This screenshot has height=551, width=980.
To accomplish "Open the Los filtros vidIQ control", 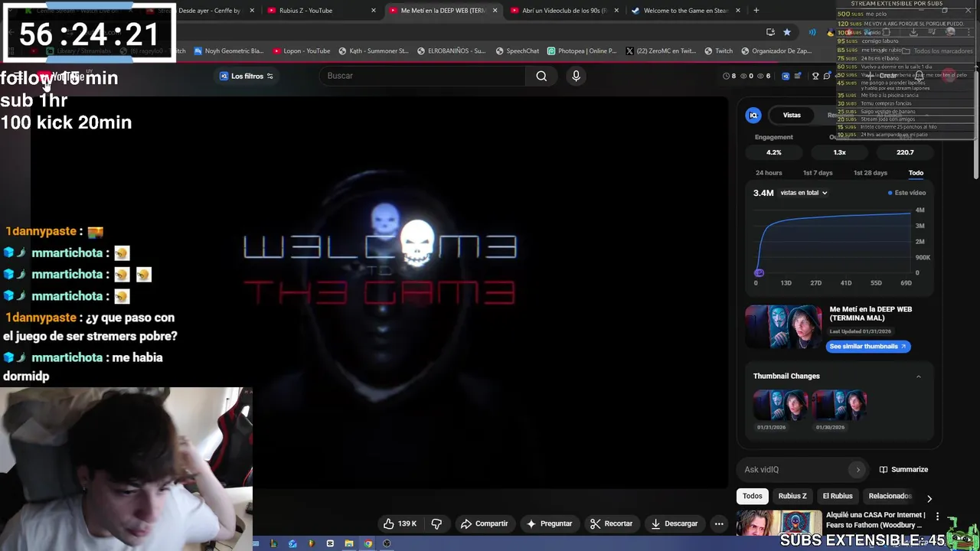I will point(247,76).
